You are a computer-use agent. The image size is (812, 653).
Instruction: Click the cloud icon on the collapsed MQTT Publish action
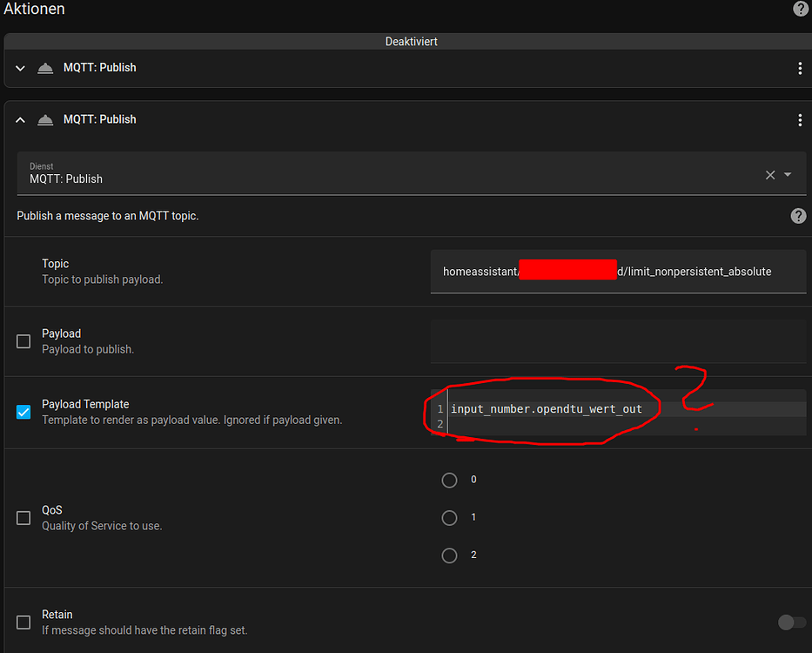click(x=44, y=67)
